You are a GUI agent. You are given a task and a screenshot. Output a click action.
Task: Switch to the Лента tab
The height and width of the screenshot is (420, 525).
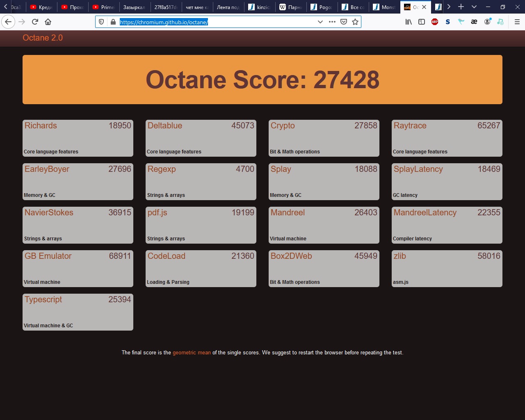pyautogui.click(x=228, y=7)
